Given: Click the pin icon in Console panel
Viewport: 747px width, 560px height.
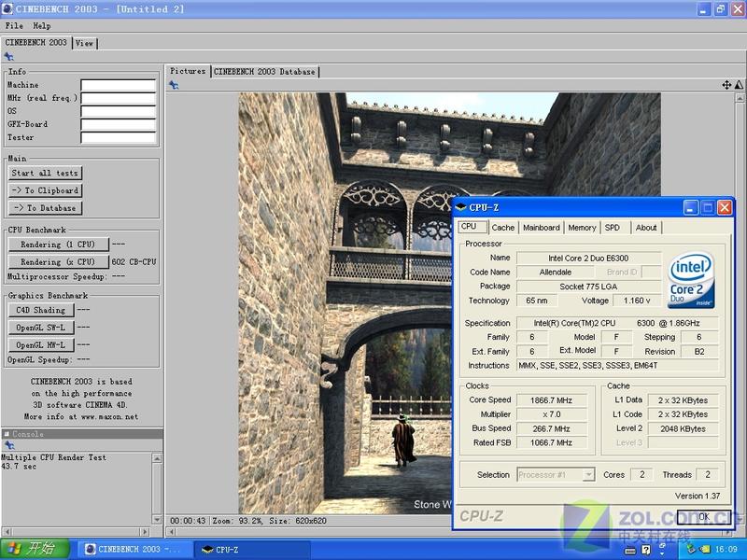Looking at the screenshot, I should (x=9, y=445).
